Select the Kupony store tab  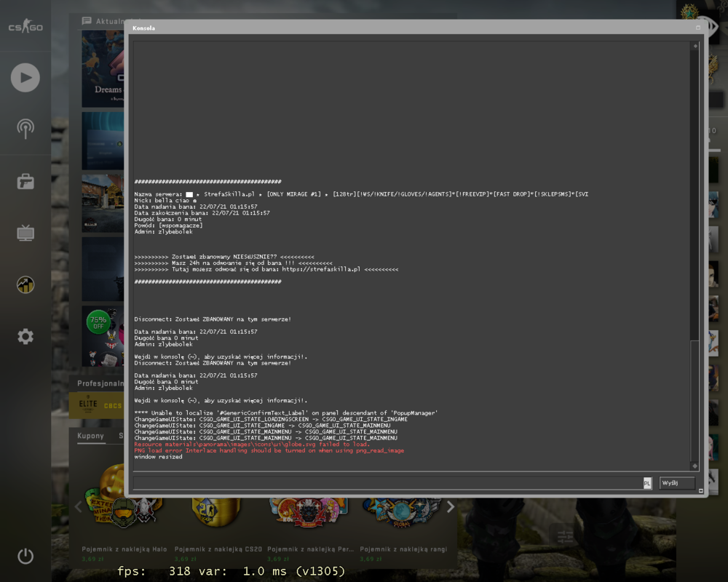(90, 436)
